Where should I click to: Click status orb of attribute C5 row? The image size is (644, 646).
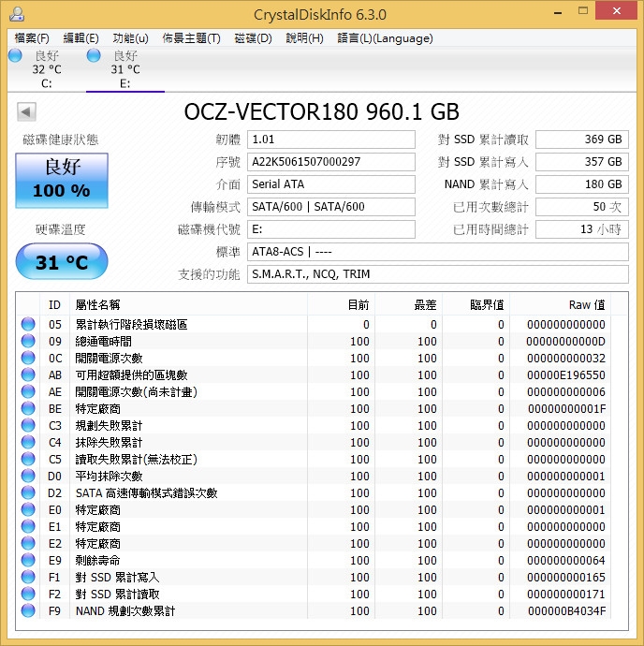point(28,459)
